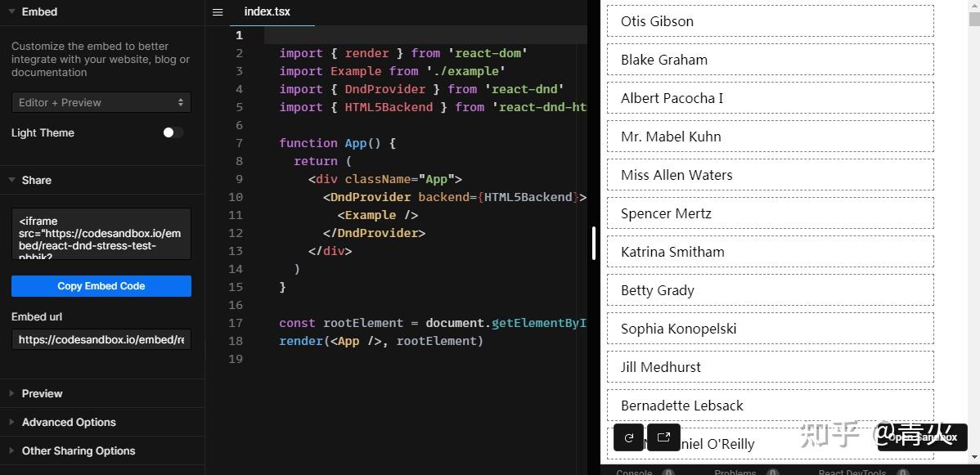Screen dimensions: 980x475
Task: Click the Embed url input field
Action: point(101,339)
